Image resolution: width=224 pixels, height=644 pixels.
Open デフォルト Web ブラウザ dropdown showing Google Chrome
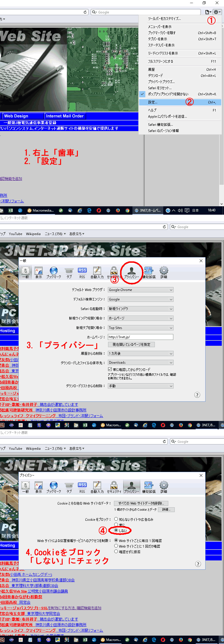[141, 290]
